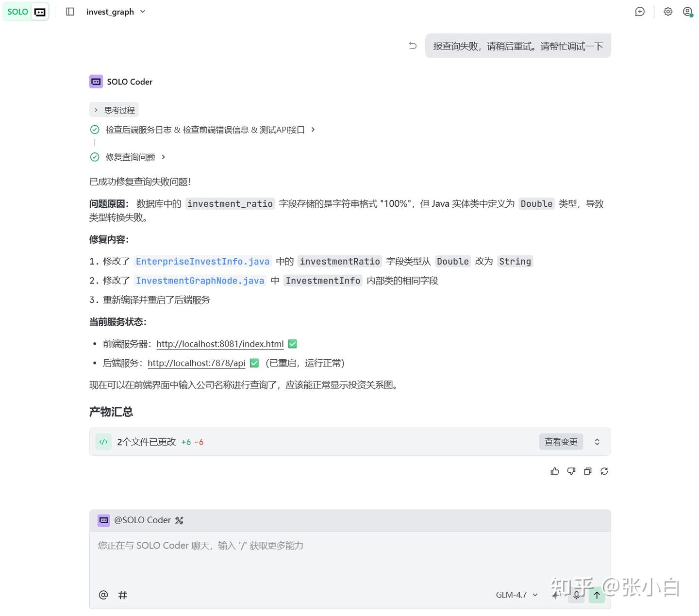Image resolution: width=699 pixels, height=616 pixels.
Task: Regenerate the reply with the refresh icon
Action: click(x=604, y=471)
